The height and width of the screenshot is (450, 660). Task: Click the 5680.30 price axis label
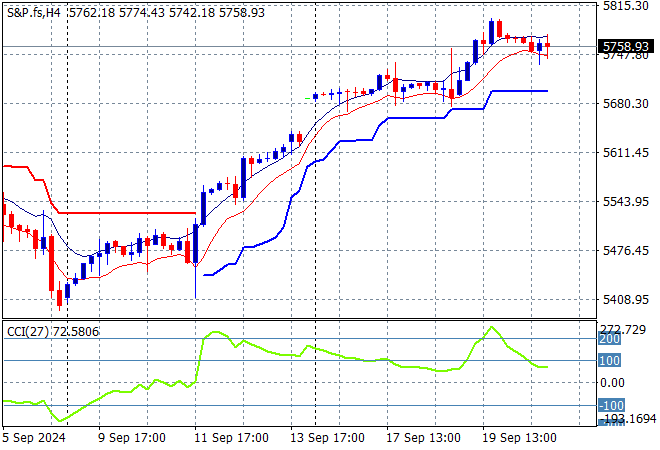(x=626, y=103)
